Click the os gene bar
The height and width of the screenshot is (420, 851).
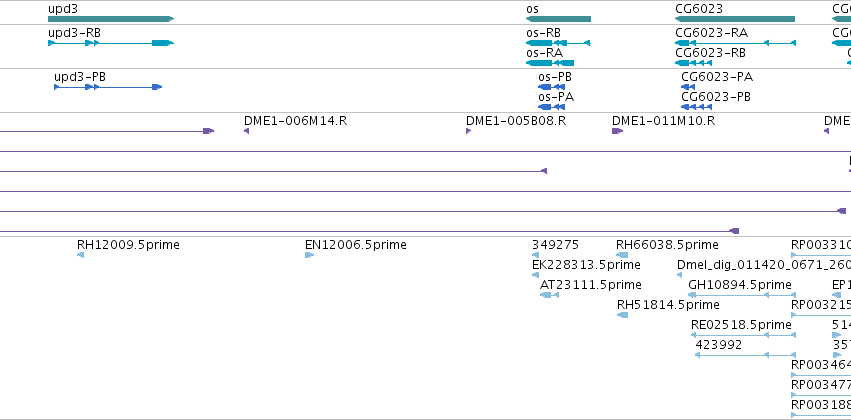[x=558, y=19]
